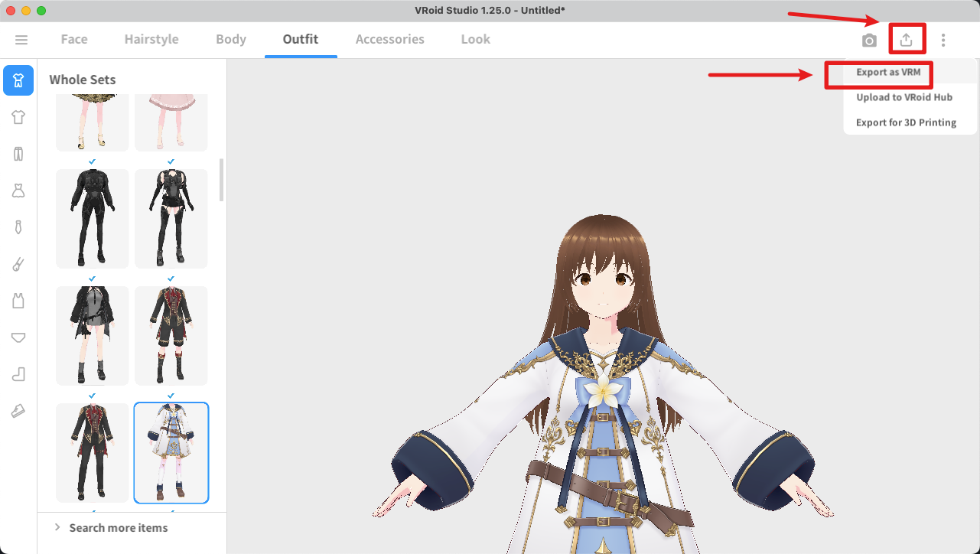Click the export share icon
980x554 pixels.
click(x=907, y=40)
